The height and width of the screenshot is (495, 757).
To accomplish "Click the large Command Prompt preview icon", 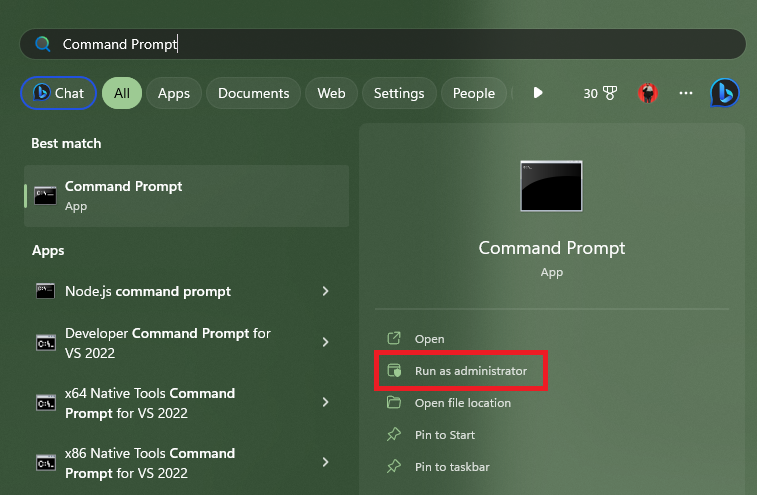I will pos(551,185).
